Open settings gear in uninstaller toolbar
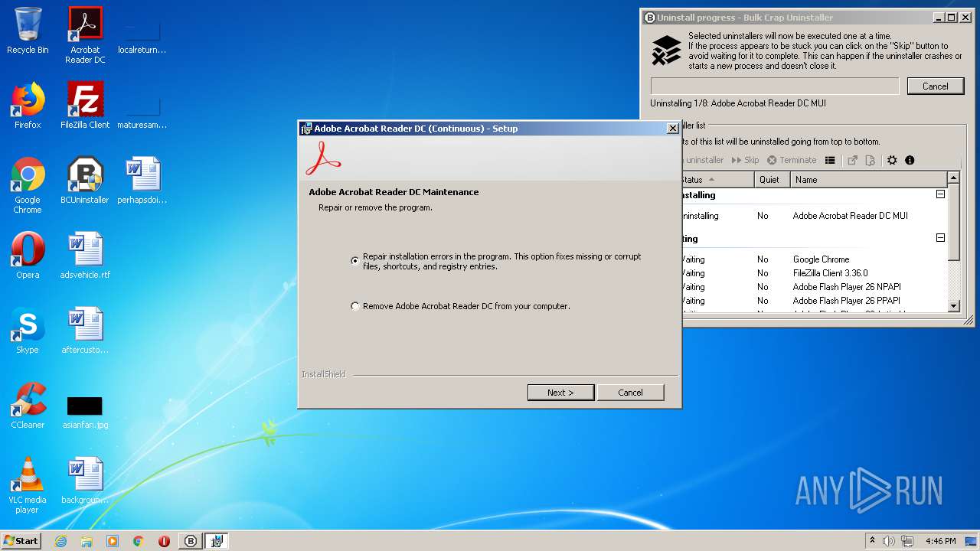The image size is (980, 551). click(x=892, y=160)
